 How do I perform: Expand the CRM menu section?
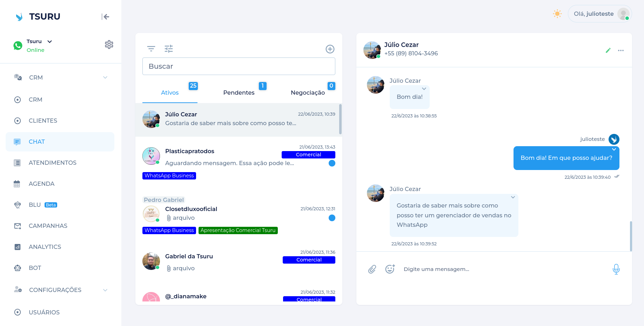pos(105,77)
